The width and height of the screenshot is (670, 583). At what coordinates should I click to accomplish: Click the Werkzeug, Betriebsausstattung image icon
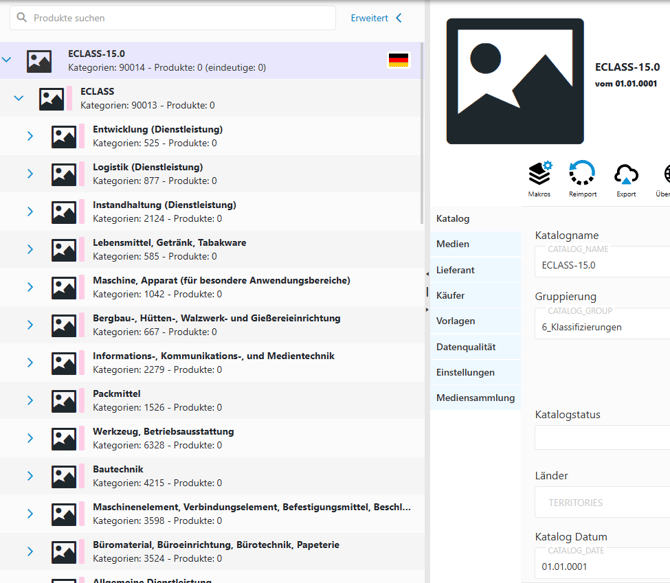pyautogui.click(x=64, y=439)
